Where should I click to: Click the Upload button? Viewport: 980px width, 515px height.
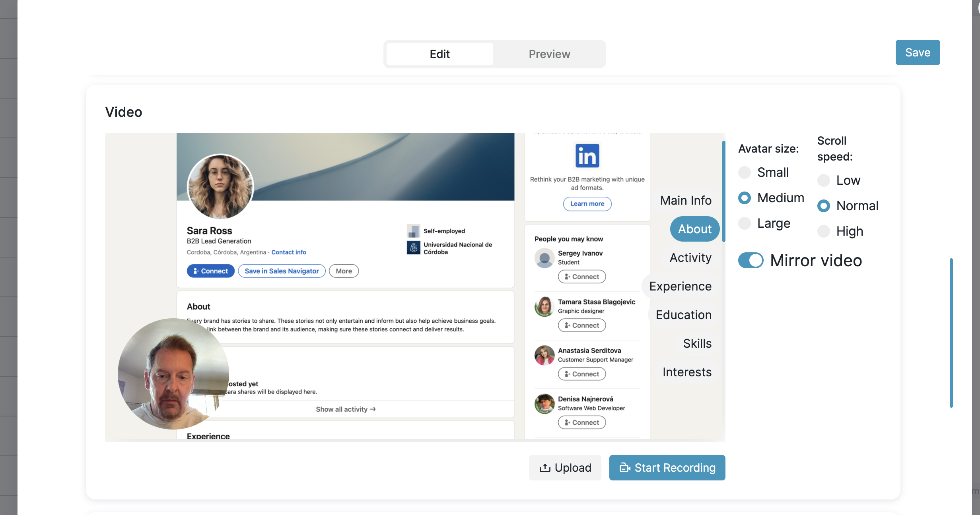(565, 468)
